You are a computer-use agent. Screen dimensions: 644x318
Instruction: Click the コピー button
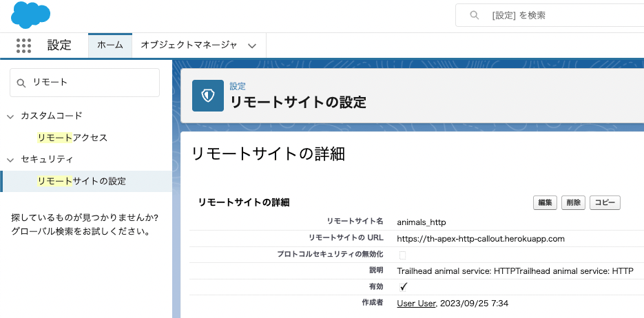coord(605,202)
